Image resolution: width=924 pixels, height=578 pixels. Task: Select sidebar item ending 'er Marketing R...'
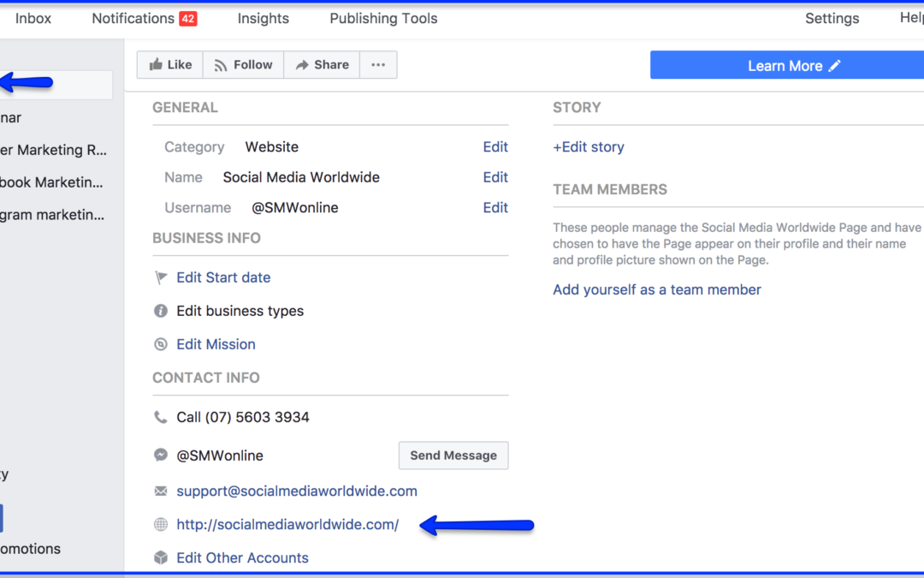(x=54, y=150)
